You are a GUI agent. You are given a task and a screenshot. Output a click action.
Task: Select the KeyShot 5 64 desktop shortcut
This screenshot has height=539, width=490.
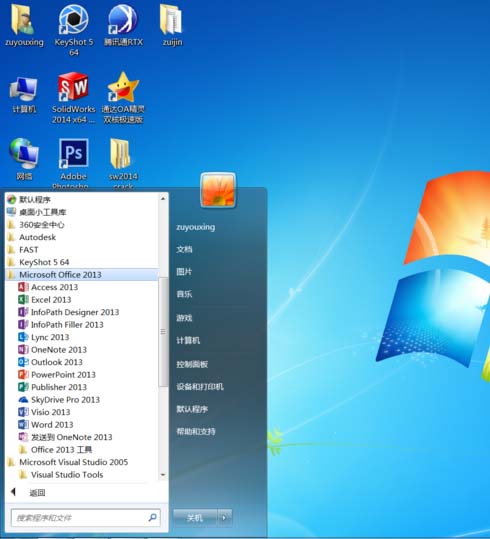pyautogui.click(x=74, y=29)
